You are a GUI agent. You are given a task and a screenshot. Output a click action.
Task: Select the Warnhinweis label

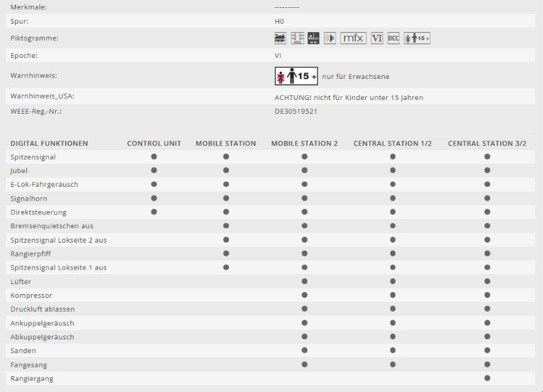tap(34, 76)
